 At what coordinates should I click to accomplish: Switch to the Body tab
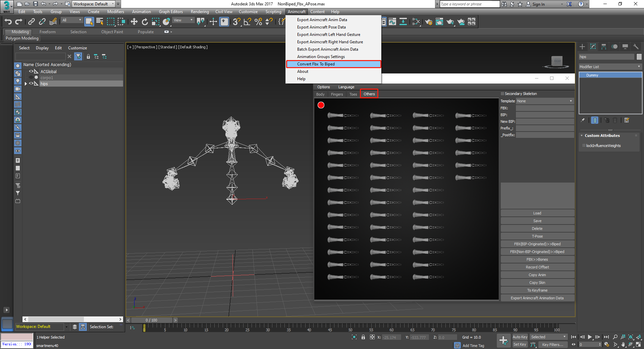coord(320,94)
